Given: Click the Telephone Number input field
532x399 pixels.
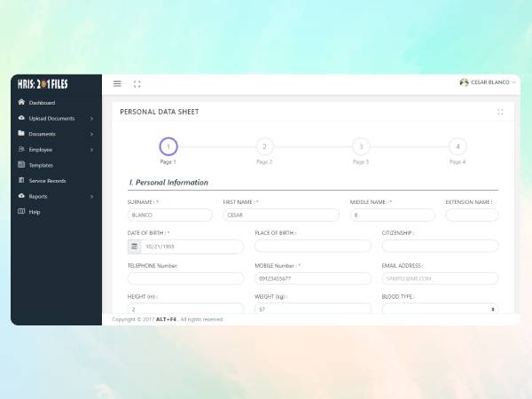Looking at the screenshot, I should pyautogui.click(x=185, y=278).
